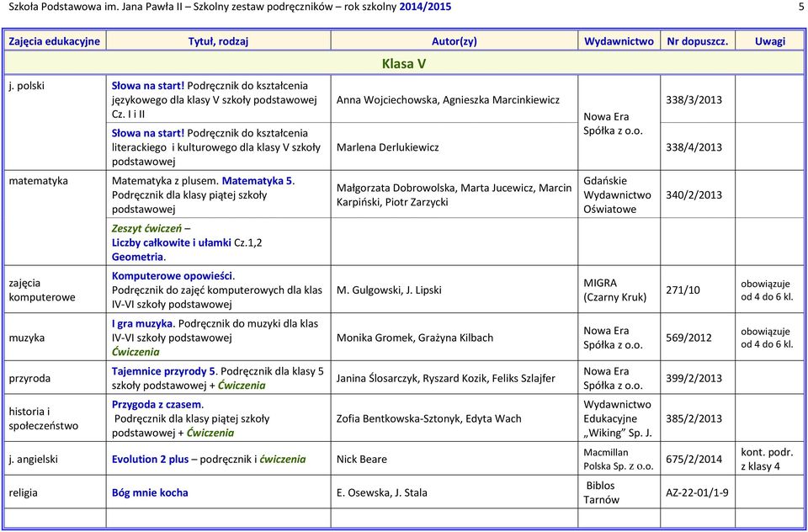Click approval number 'AZ-22-01/1-9'
The height and width of the screenshot is (532, 808).
tap(697, 492)
